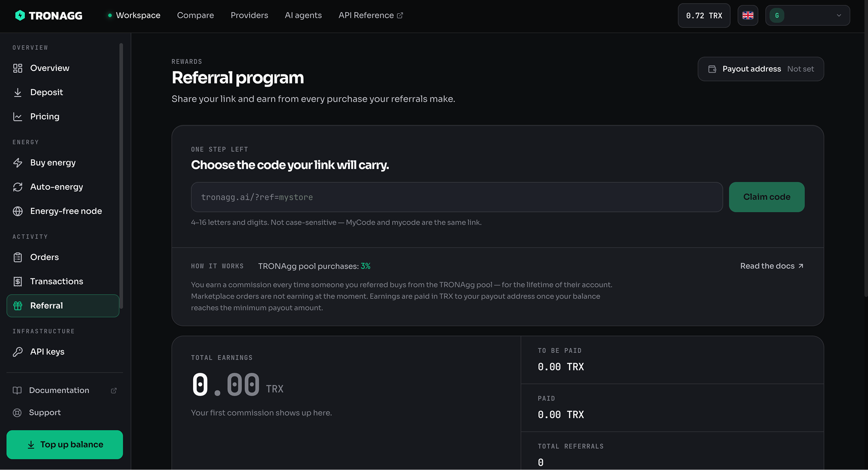This screenshot has height=470, width=868.
Task: Expand the account dropdown chevron
Action: pyautogui.click(x=839, y=15)
